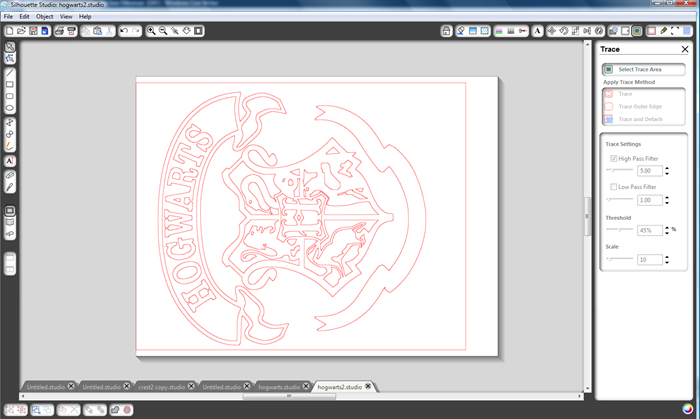Decrease the Low Pass Filter value stepper
The width and height of the screenshot is (700, 419).
(667, 203)
